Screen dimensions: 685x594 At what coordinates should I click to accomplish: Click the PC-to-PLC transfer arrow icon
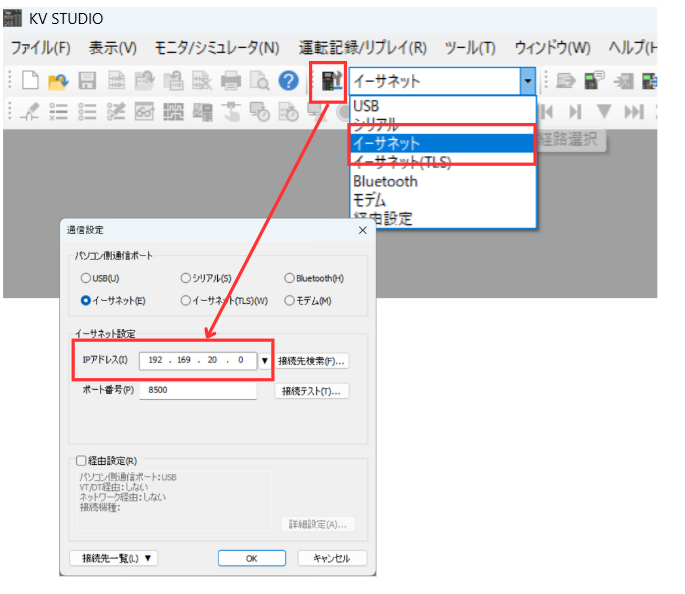(566, 81)
